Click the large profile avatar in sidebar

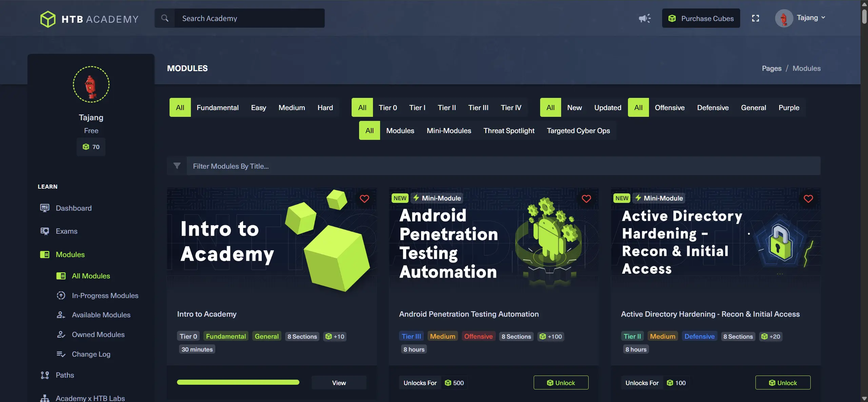point(91,84)
